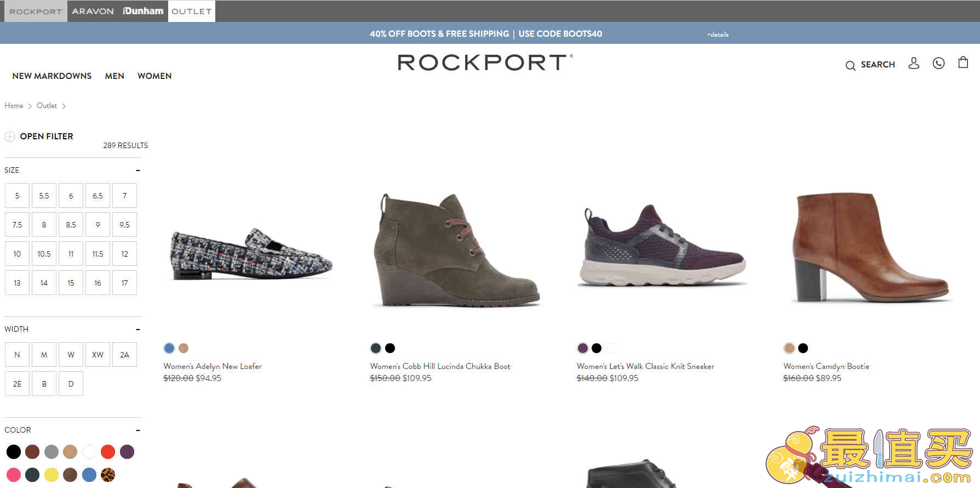Click the Rockport main logo

click(x=485, y=63)
